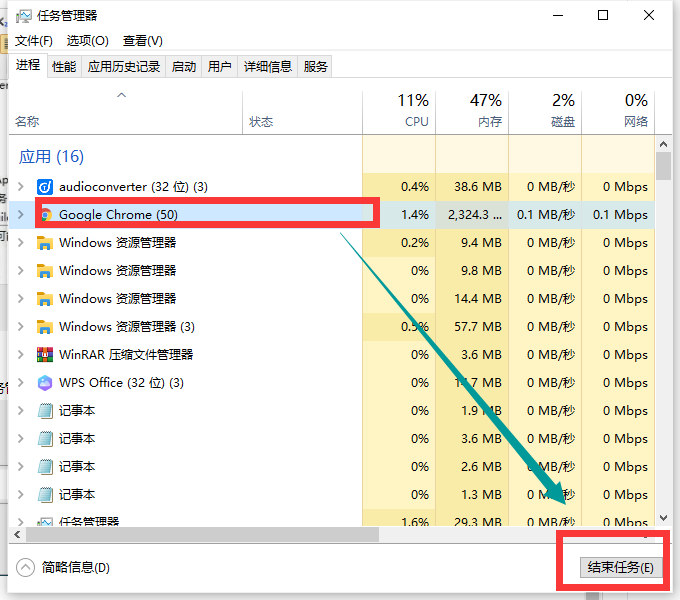The width and height of the screenshot is (680, 600).
Task: Expand the Google Chrome (50) process group
Action: [21, 215]
